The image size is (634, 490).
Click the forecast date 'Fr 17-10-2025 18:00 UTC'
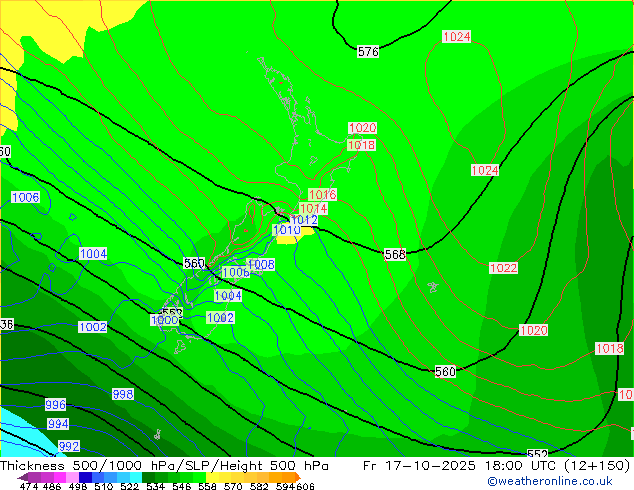point(462,466)
